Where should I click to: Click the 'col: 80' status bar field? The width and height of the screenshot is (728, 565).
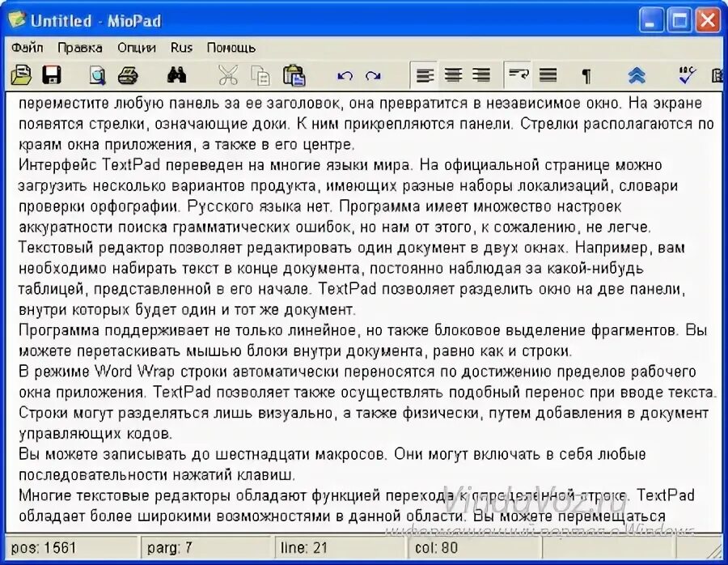click(474, 548)
